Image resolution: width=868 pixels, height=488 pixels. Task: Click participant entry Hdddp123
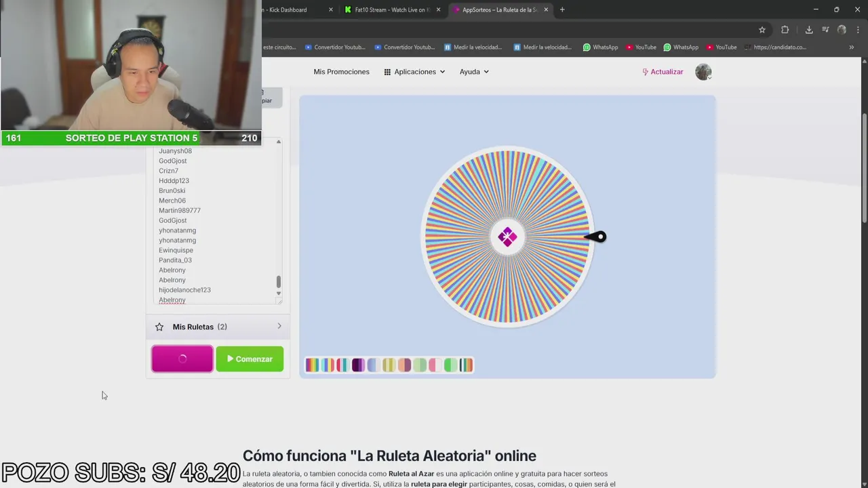pyautogui.click(x=174, y=181)
